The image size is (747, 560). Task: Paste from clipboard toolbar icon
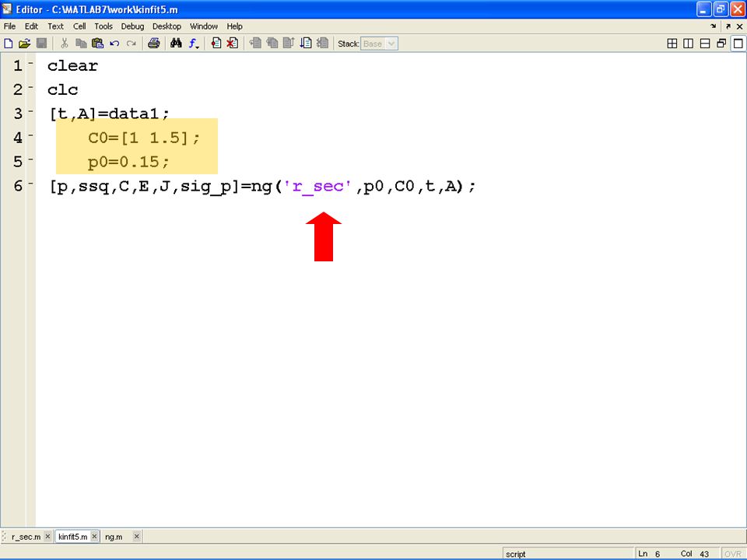click(98, 44)
